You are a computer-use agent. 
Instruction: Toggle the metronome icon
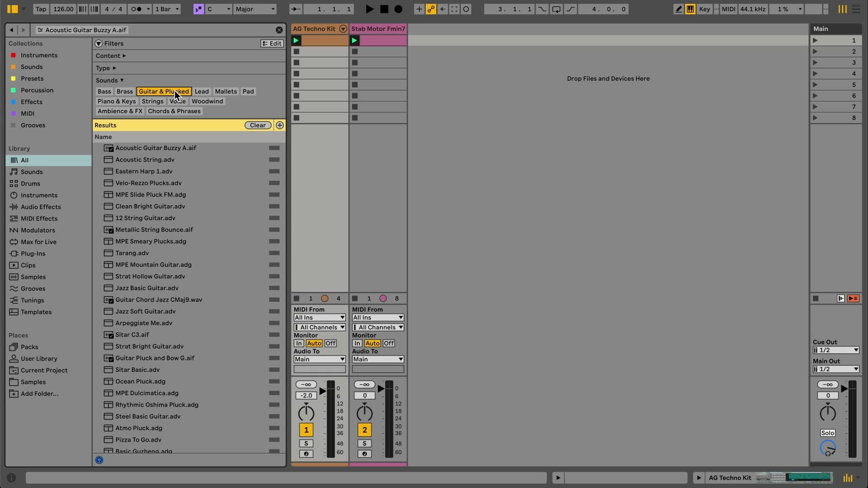tap(136, 9)
